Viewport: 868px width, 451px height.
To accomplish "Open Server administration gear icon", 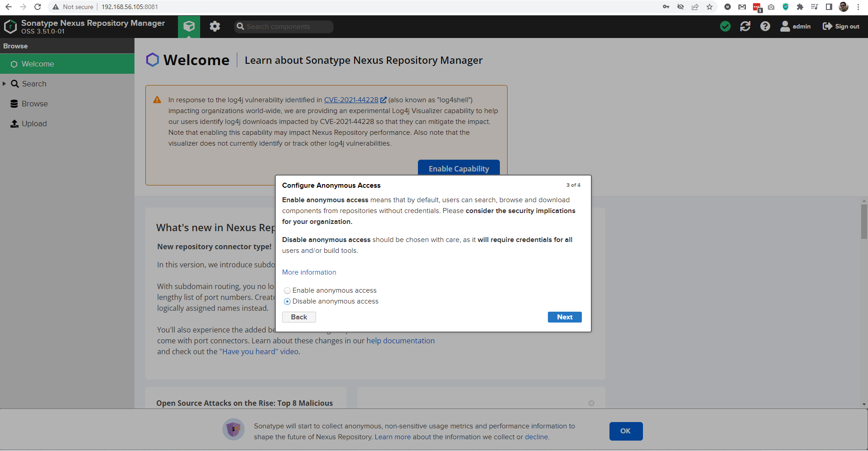I will (x=215, y=26).
